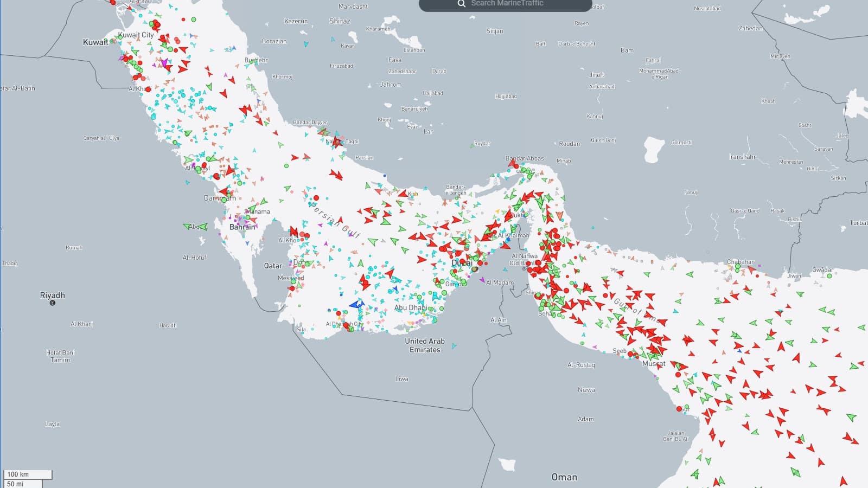Select the cyan vessel below United Arab Emirates label
868x488 pixels.
454,345
